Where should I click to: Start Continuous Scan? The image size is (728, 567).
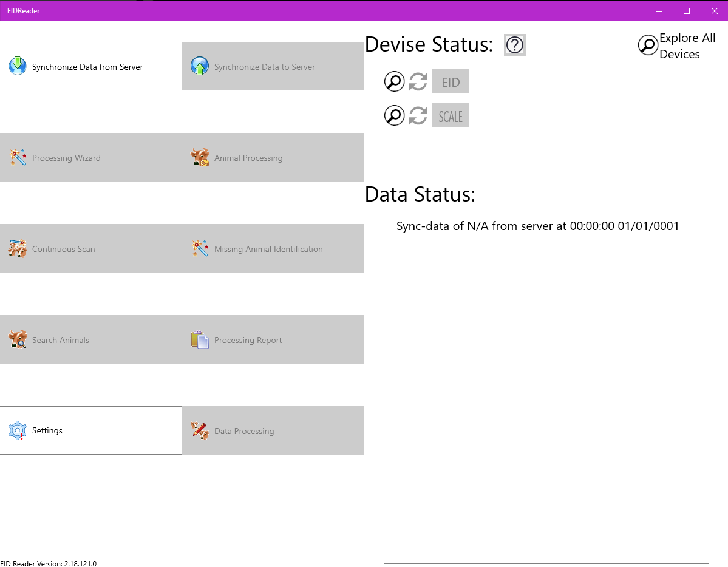tap(91, 248)
